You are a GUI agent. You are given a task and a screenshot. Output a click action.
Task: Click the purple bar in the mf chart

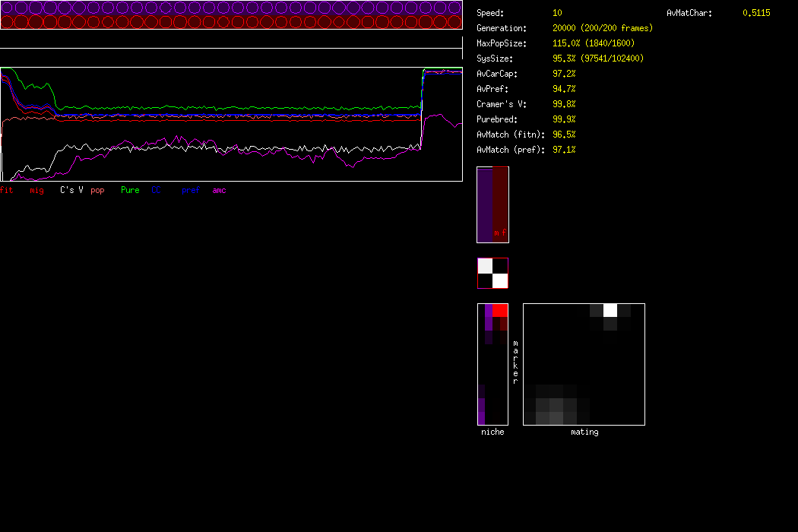(x=484, y=205)
